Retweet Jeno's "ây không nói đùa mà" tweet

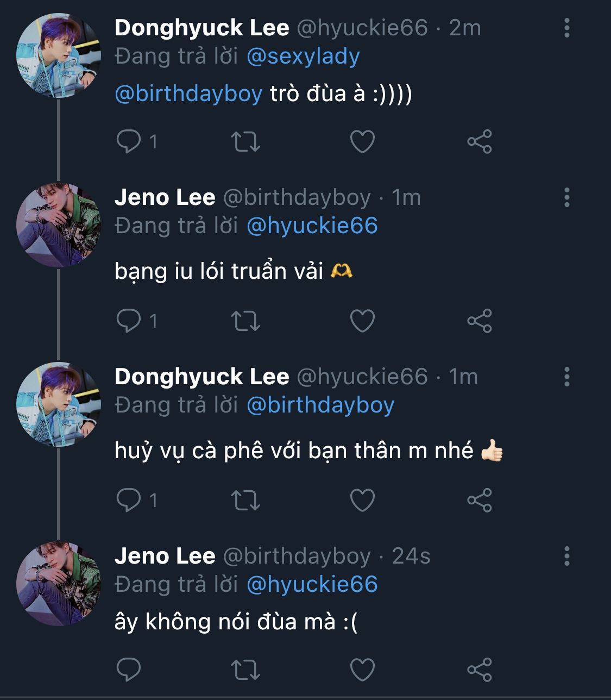pos(245,670)
